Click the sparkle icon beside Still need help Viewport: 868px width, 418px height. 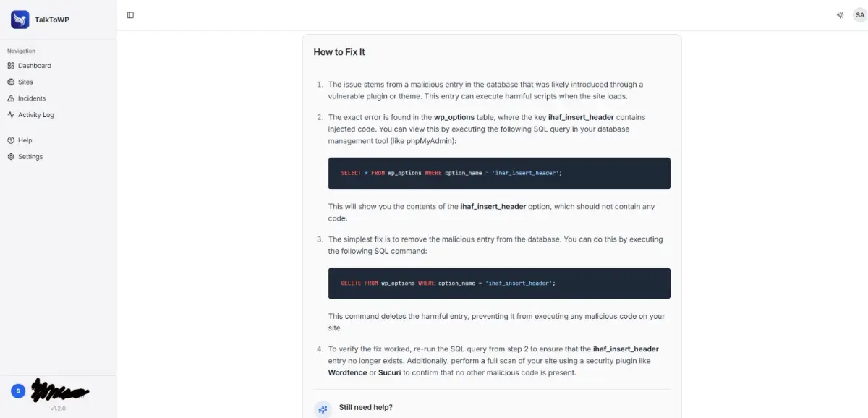point(323,409)
